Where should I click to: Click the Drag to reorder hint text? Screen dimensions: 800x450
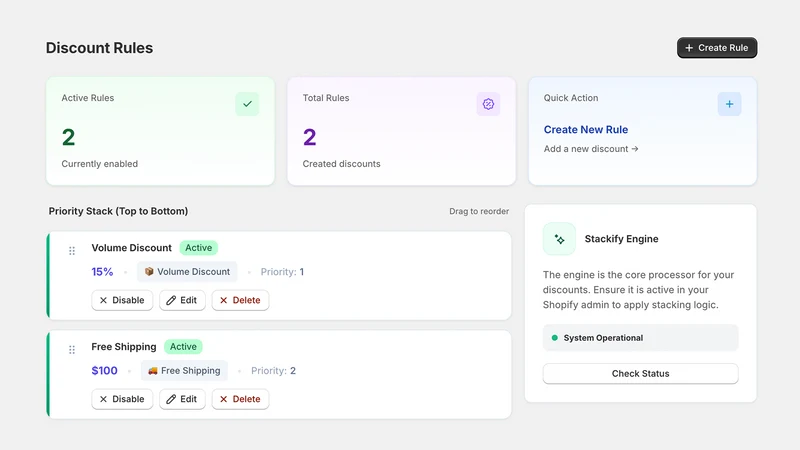[x=479, y=211]
